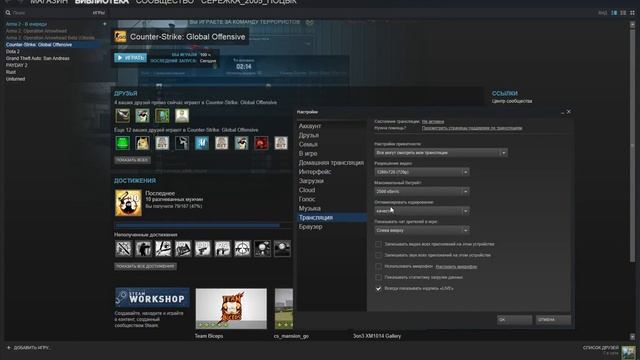Open the Голос settings tab

[x=307, y=199]
